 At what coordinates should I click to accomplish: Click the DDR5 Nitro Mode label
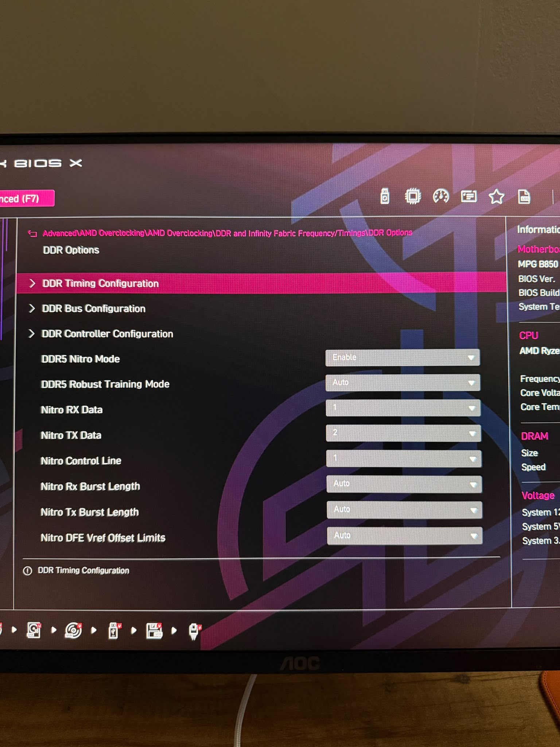coord(81,359)
